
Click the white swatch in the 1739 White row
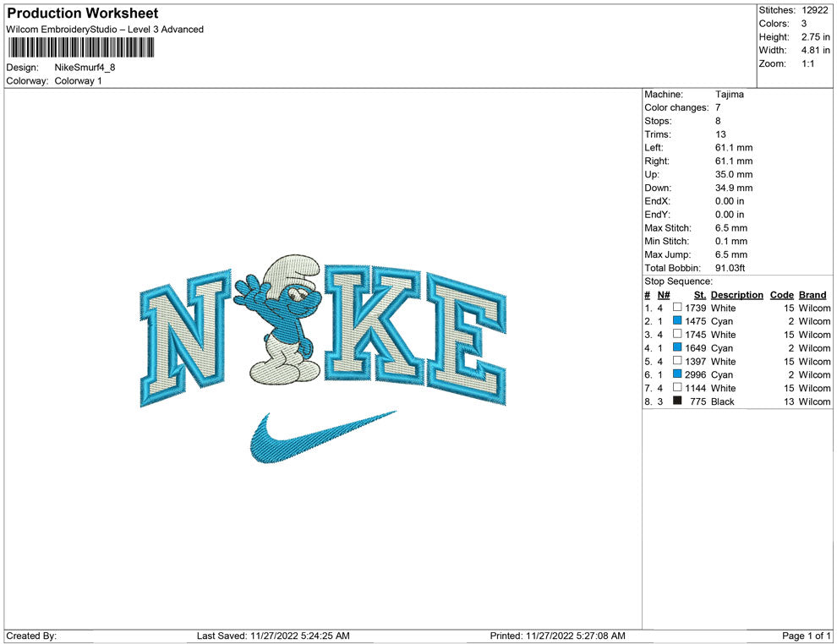click(x=677, y=308)
